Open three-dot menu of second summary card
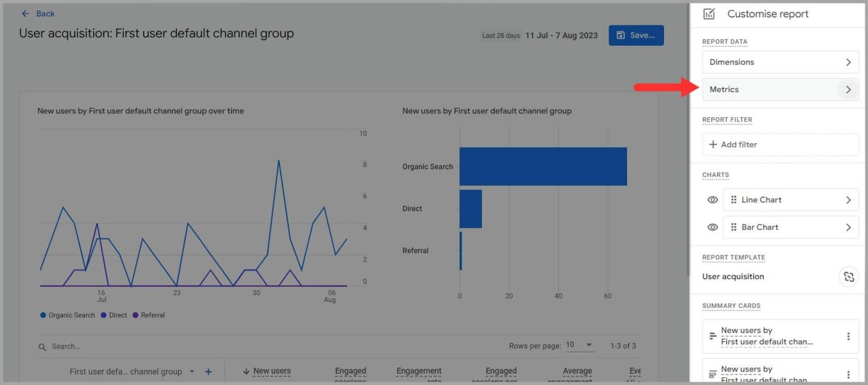868x385 pixels. pyautogui.click(x=848, y=374)
